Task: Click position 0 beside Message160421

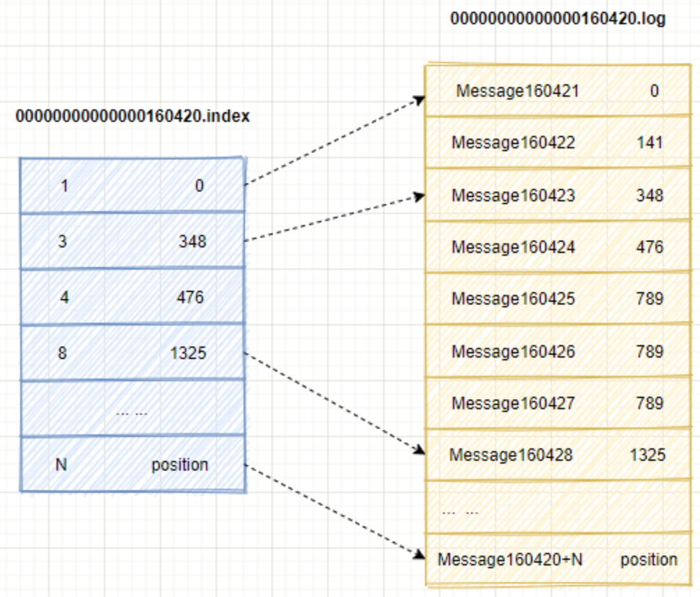Action: point(655,91)
